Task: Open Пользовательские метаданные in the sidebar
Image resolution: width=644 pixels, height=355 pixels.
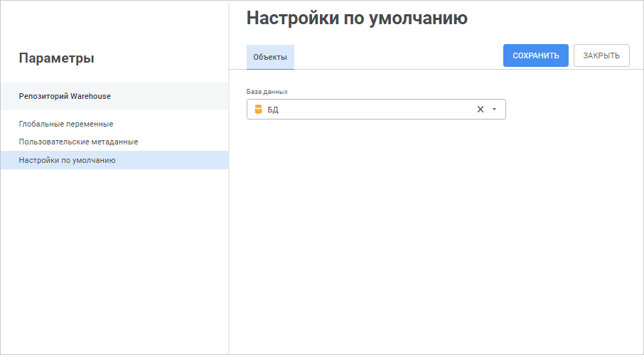Action: (78, 142)
